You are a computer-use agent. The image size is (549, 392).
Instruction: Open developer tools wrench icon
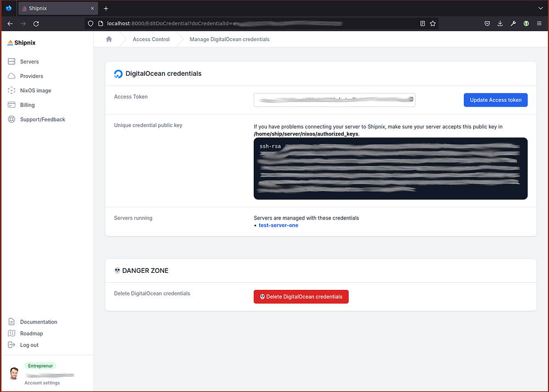pyautogui.click(x=513, y=24)
